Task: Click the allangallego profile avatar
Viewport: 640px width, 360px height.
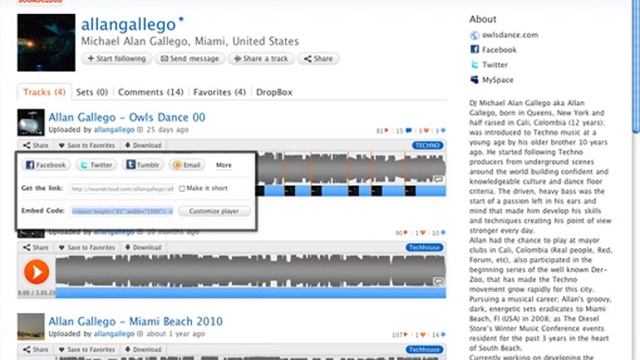Action: pos(46,42)
